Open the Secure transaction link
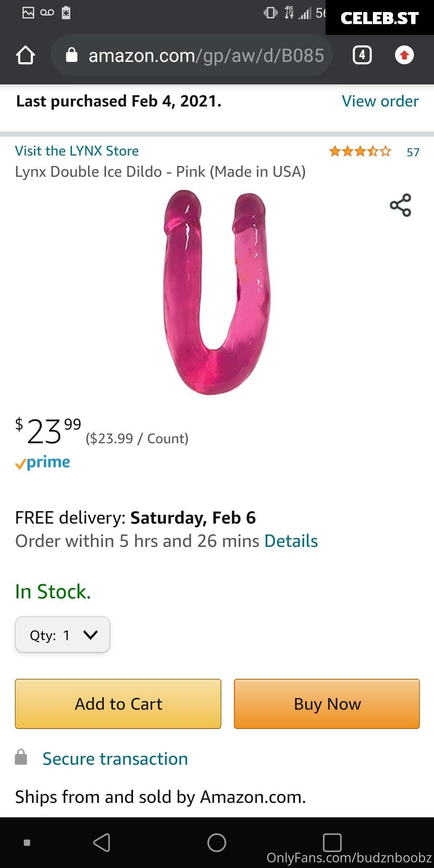This screenshot has width=434, height=868. 115,759
